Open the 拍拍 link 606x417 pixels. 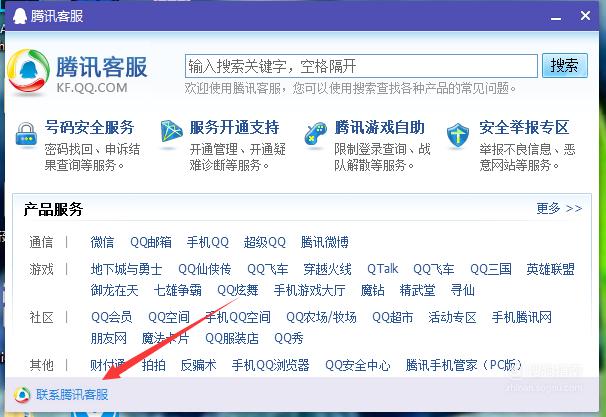pyautogui.click(x=154, y=365)
